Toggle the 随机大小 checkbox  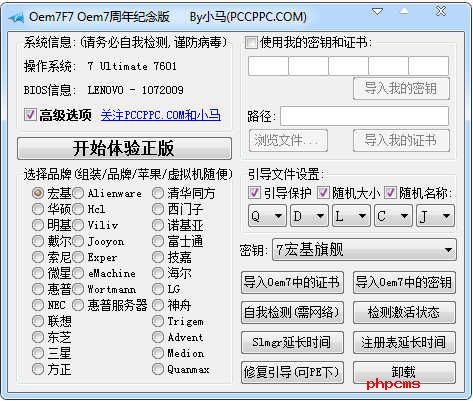(x=323, y=193)
